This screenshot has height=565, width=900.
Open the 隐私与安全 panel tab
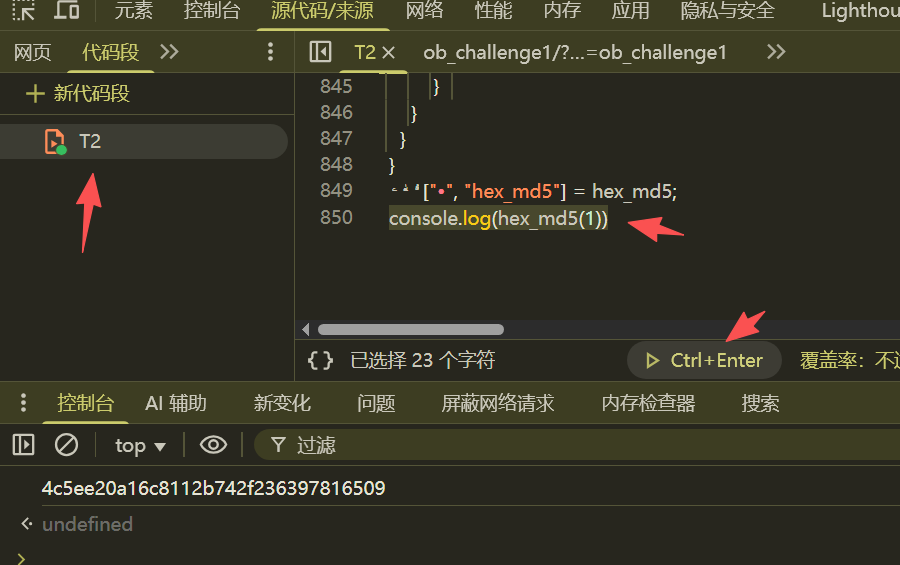point(727,10)
